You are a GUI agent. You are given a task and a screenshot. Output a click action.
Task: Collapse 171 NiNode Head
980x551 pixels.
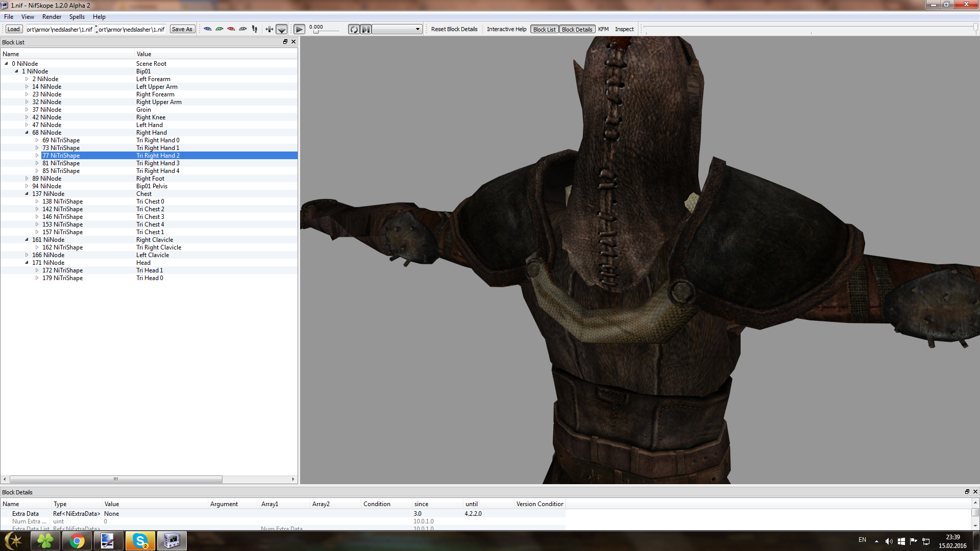pyautogui.click(x=27, y=263)
